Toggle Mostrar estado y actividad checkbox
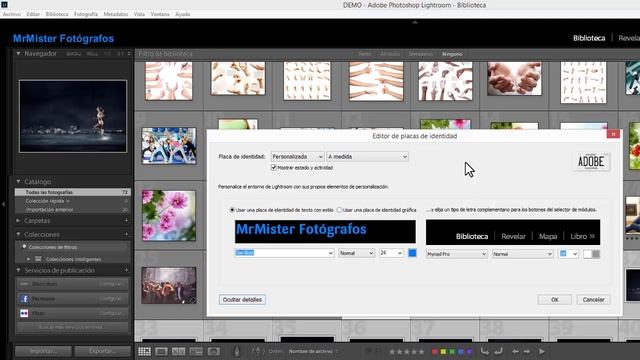The width and height of the screenshot is (640, 360). tap(274, 168)
